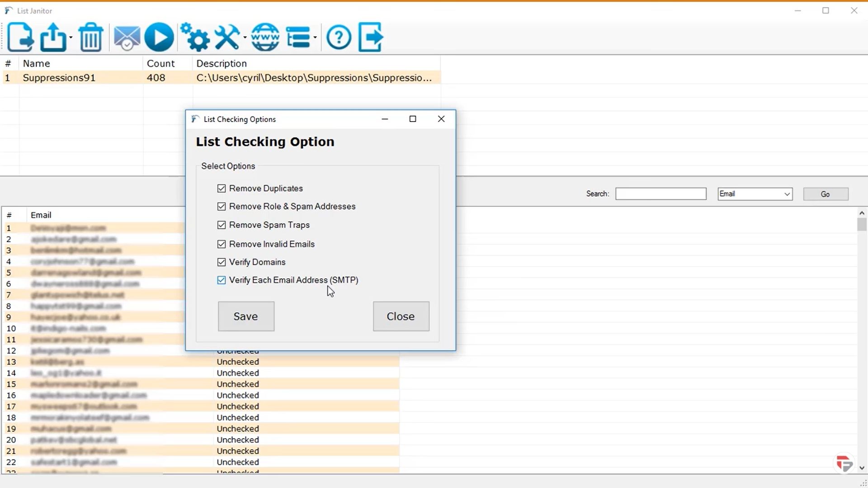The width and height of the screenshot is (868, 488).
Task: Open a new list file
Action: [x=20, y=37]
